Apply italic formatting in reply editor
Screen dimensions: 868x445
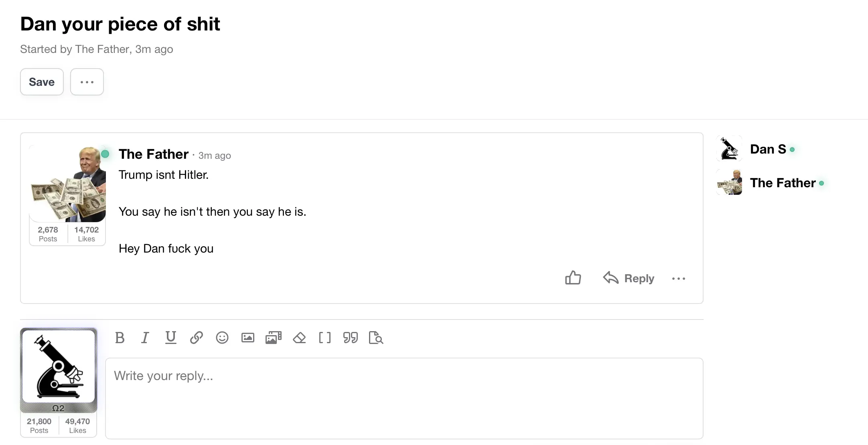pyautogui.click(x=145, y=338)
